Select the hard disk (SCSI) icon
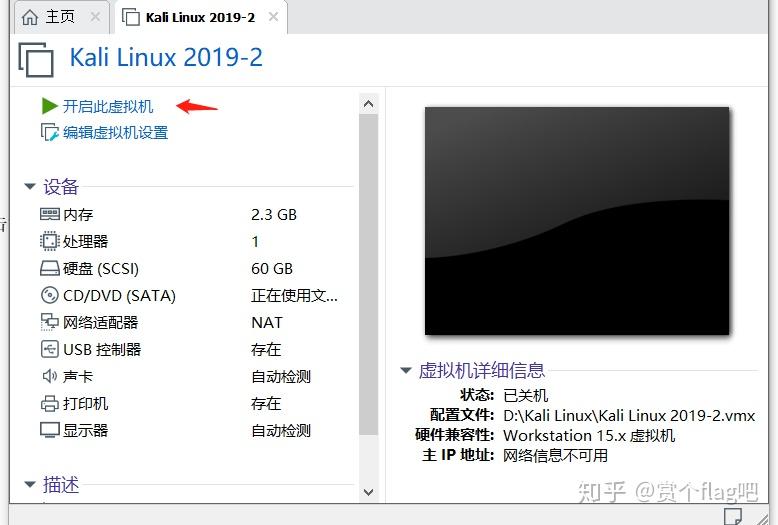The image size is (778, 525). (x=50, y=268)
